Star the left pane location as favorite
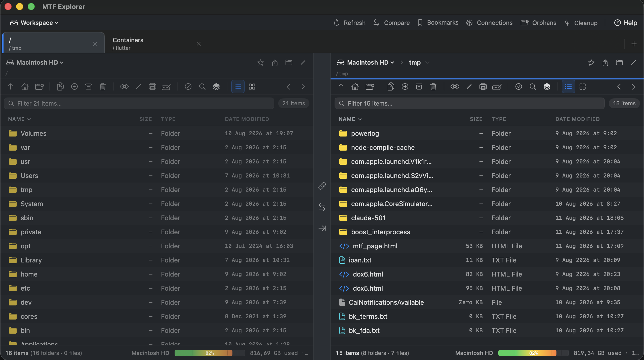The width and height of the screenshot is (644, 360). pos(261,62)
